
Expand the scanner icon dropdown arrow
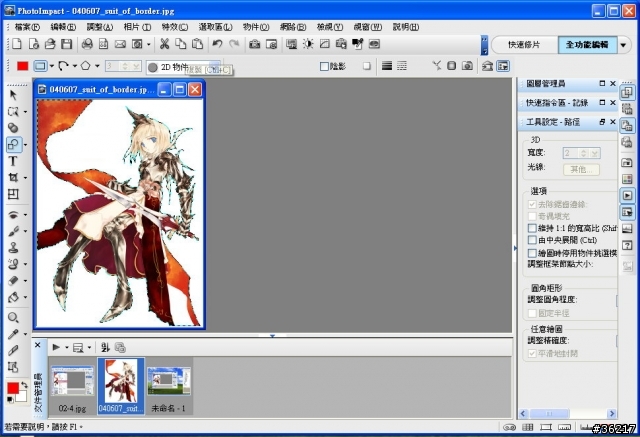click(x=149, y=44)
